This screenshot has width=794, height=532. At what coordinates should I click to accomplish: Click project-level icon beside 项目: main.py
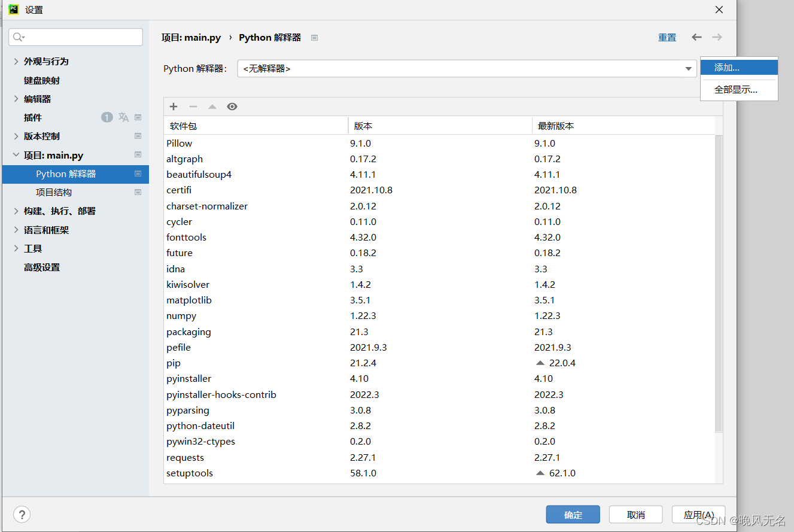click(x=138, y=155)
